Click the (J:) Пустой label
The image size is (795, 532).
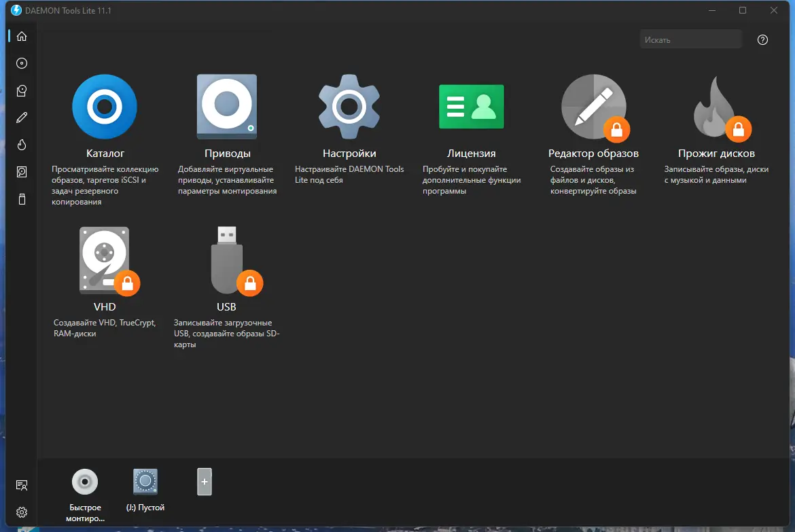coord(145,507)
